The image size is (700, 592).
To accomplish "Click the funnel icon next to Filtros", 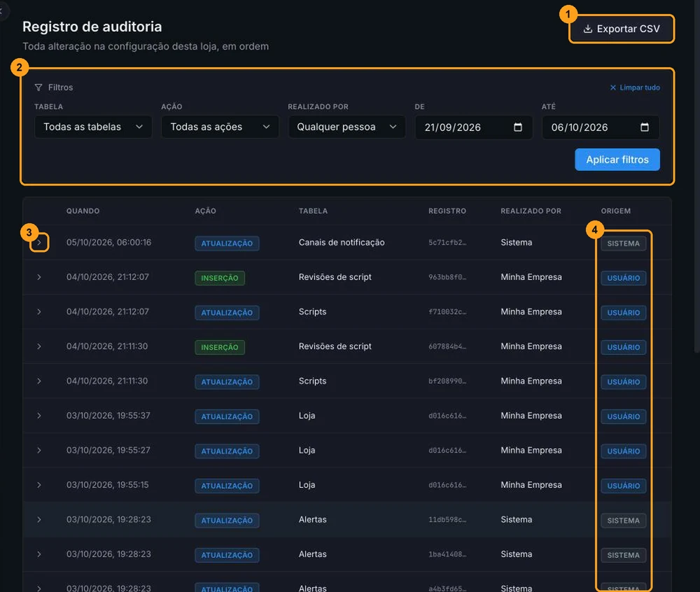I will [38, 87].
